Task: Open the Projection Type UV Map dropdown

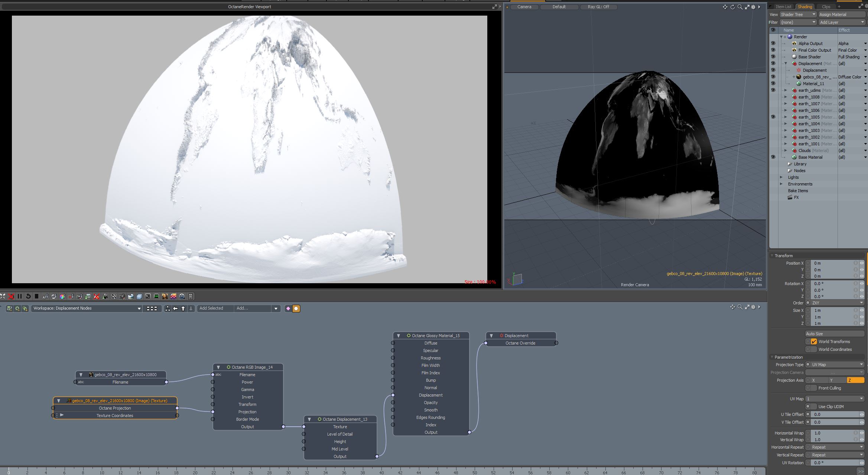Action: coord(835,365)
